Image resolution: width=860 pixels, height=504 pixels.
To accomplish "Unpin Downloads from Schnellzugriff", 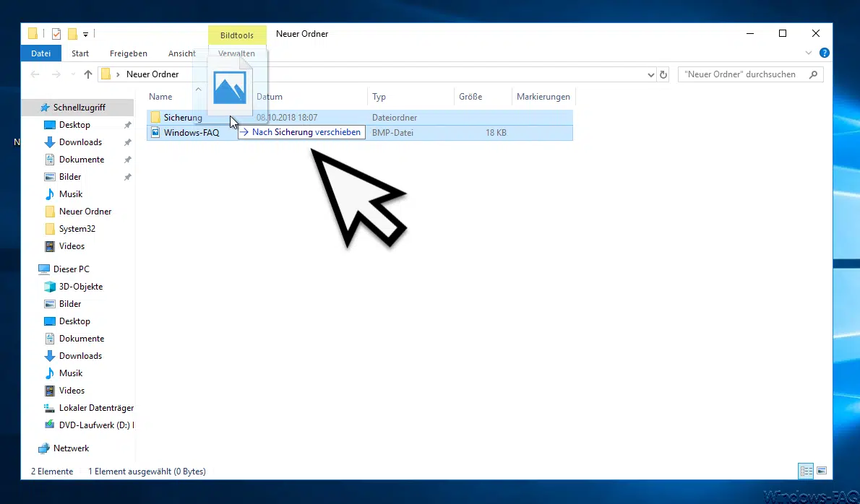I will point(126,142).
